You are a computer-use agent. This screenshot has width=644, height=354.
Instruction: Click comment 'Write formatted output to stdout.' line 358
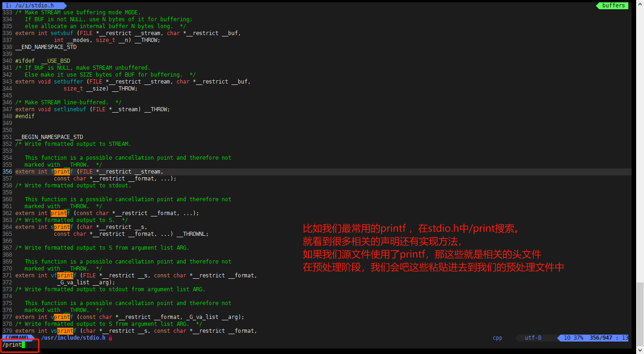(x=73, y=186)
